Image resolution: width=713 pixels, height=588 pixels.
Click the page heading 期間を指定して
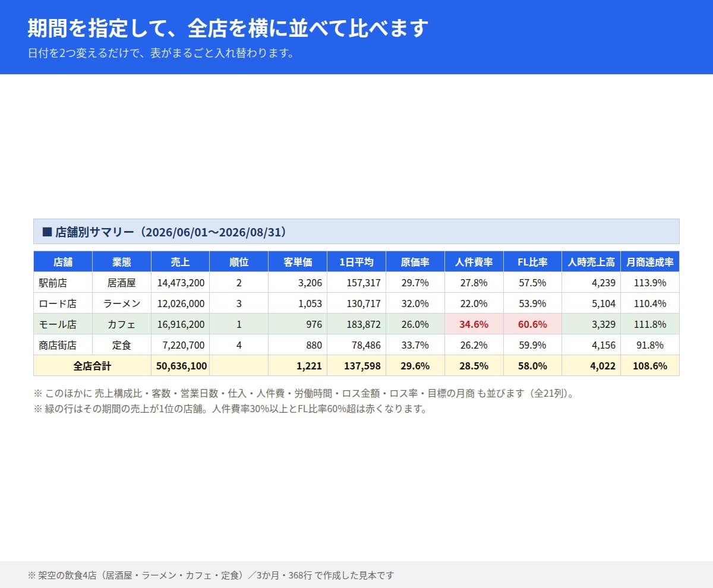coord(228,28)
